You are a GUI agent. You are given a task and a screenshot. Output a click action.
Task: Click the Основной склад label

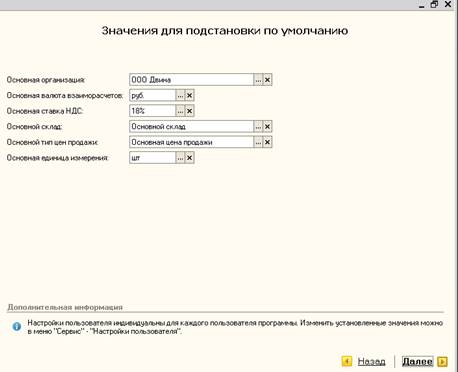coord(34,127)
